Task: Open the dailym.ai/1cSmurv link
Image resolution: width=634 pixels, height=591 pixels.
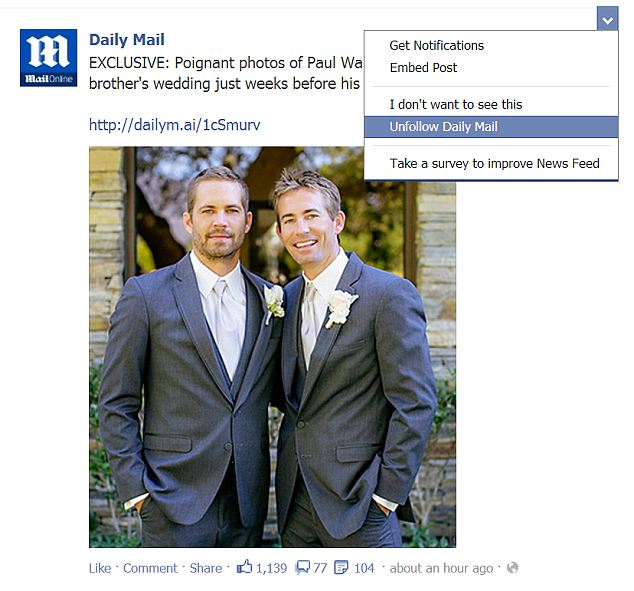Action: click(x=174, y=125)
